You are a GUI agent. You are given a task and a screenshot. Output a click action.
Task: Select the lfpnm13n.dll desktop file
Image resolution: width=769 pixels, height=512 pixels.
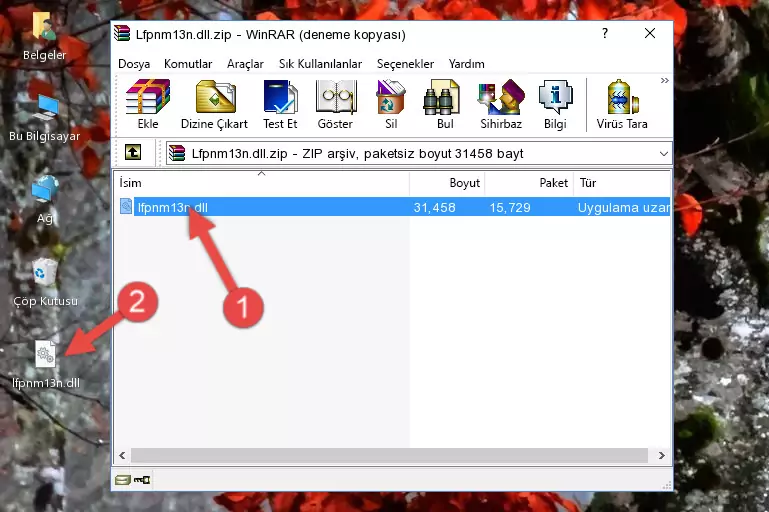46,365
